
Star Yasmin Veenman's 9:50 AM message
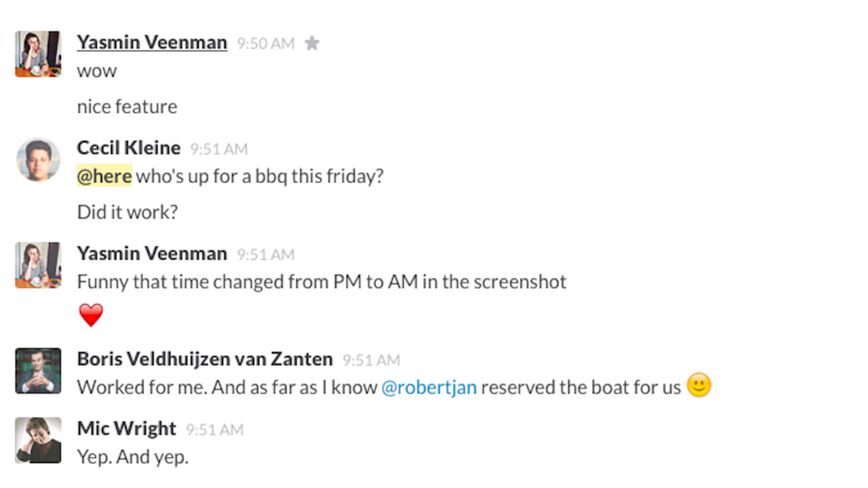(312, 43)
